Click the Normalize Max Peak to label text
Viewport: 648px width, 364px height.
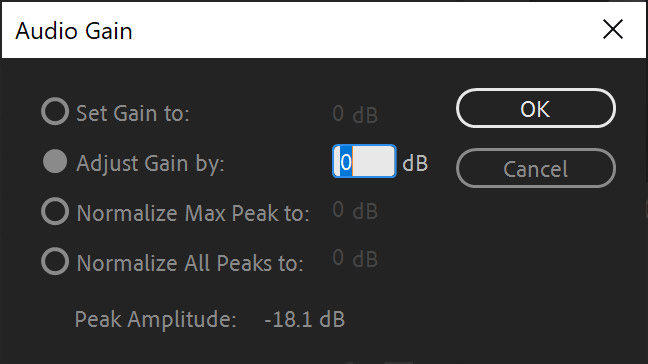pos(193,214)
